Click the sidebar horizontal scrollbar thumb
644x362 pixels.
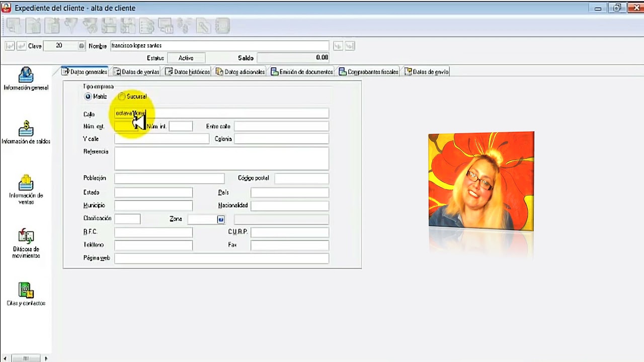pyautogui.click(x=26, y=358)
